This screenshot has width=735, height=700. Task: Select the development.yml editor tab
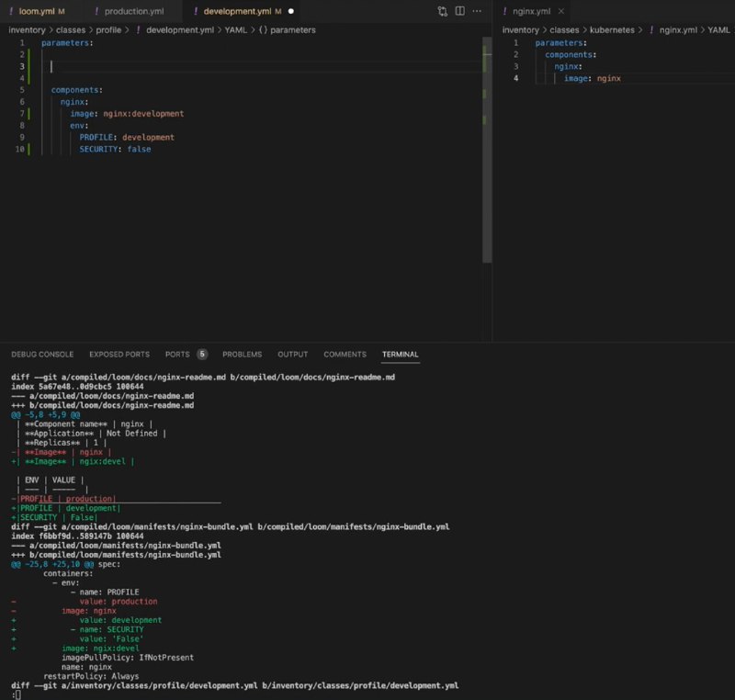[243, 11]
